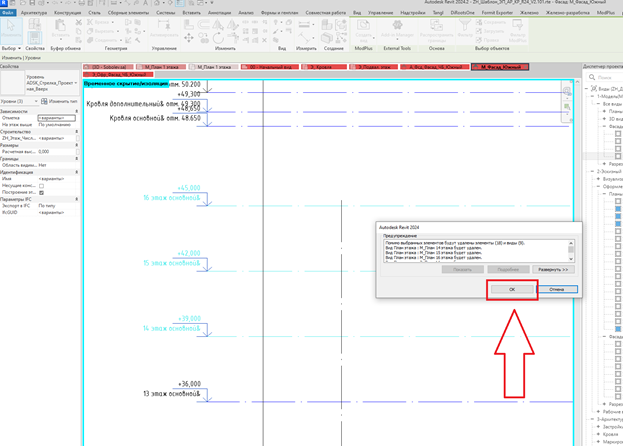
Task: Click the view's vertical scrollbar up arrow
Action: 577,82
